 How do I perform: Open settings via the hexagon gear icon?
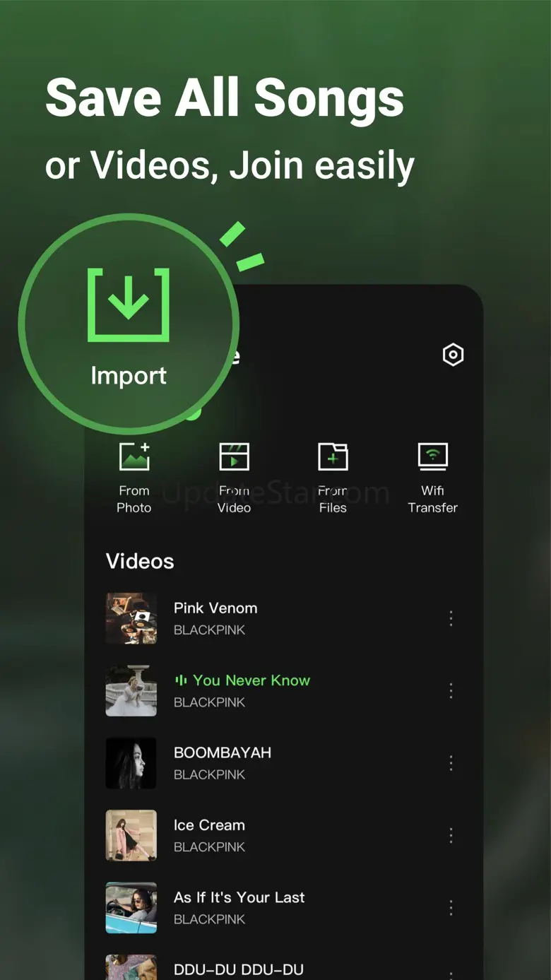(453, 355)
